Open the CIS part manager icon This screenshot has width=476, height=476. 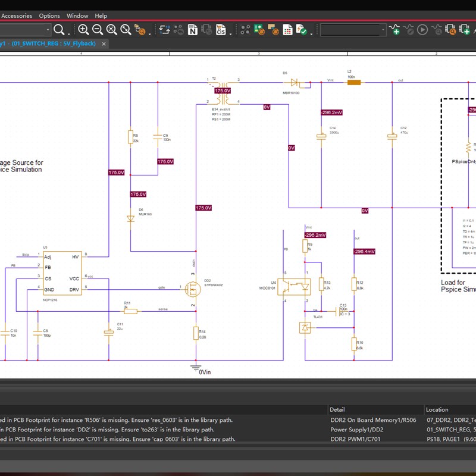[x=221, y=30]
